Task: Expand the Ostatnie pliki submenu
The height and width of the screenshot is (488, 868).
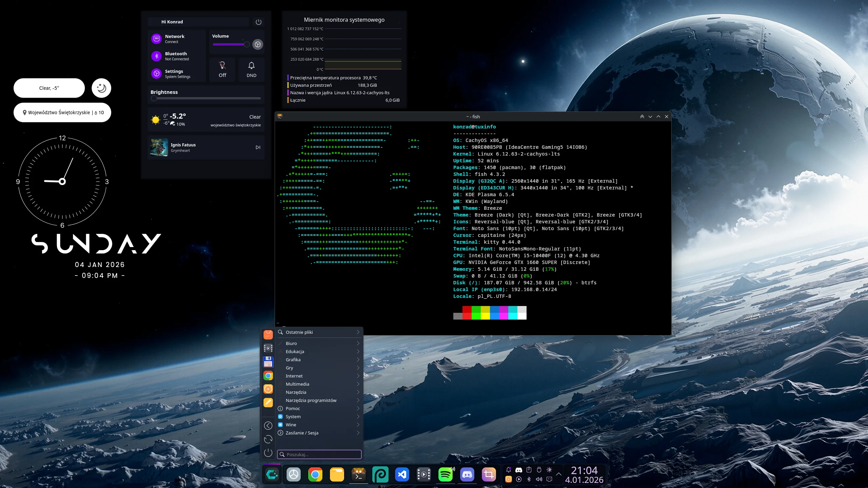Action: coord(358,332)
